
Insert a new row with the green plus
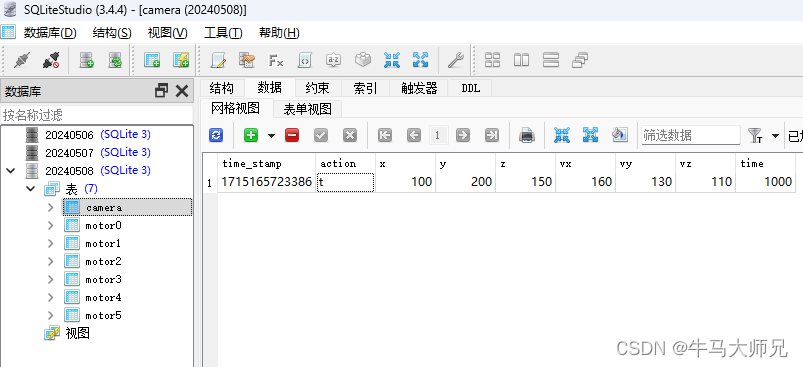pos(251,135)
